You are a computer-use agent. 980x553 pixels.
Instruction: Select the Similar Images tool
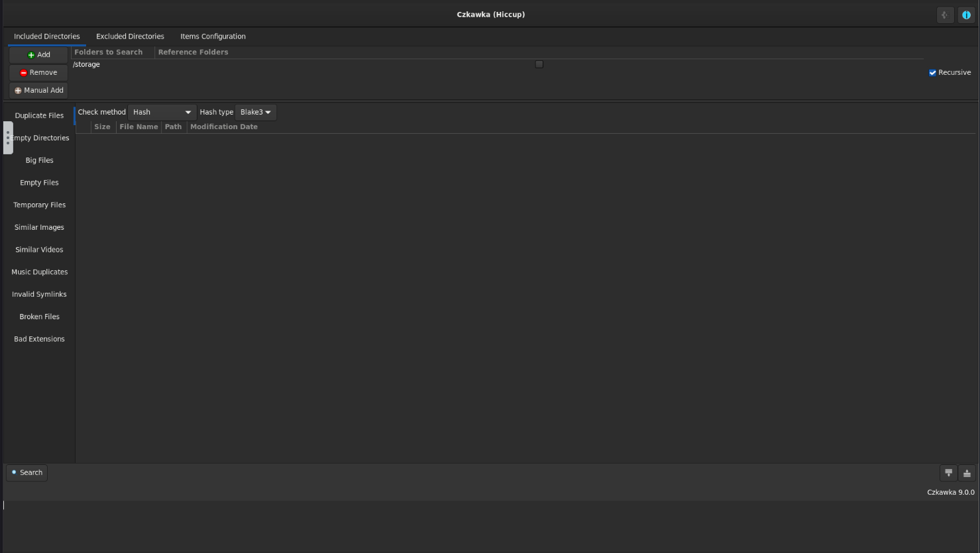coord(40,228)
